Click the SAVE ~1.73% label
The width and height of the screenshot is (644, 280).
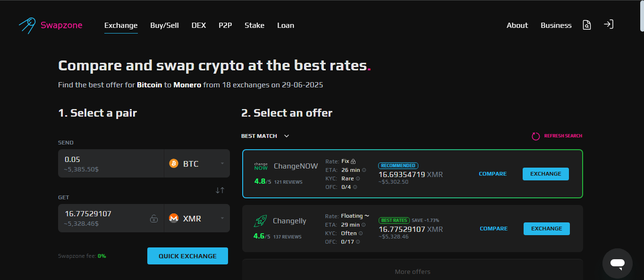click(x=425, y=221)
